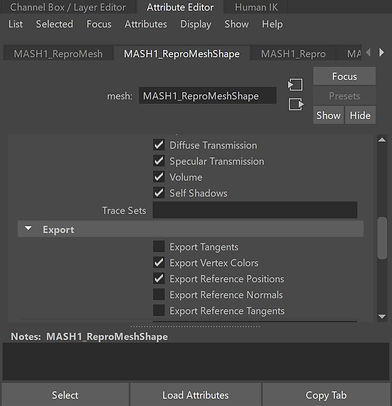Open the Focus menu
Screen dimensions: 392x406
coord(99,24)
